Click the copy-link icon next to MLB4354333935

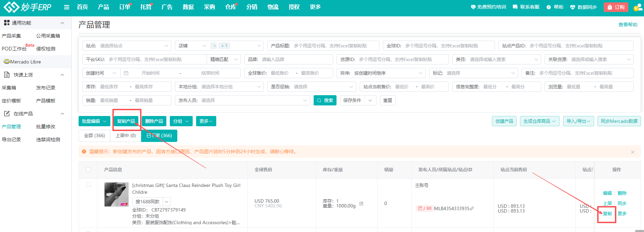472,208
